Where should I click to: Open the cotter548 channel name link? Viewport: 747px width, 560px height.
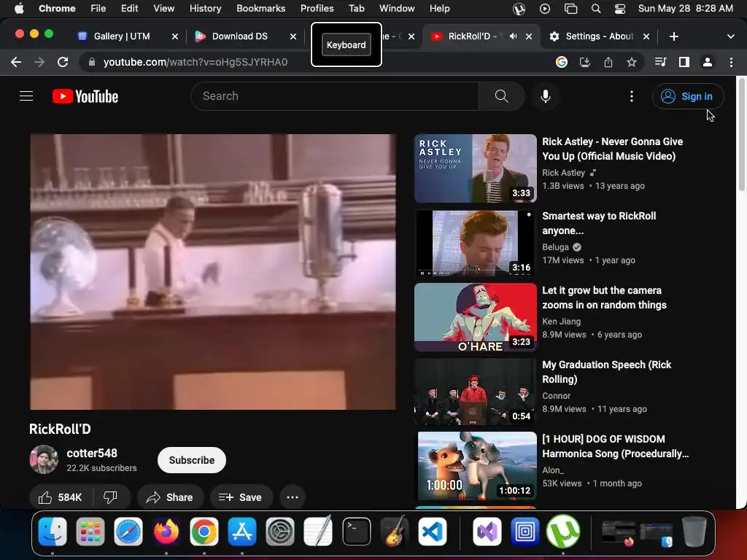92,453
